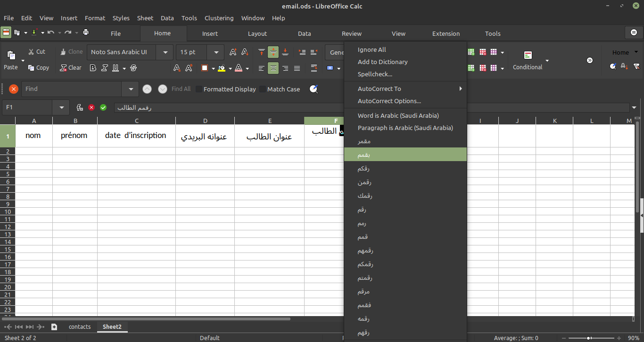Select 'Add to Dictionary' in context menu
The width and height of the screenshot is (644, 342).
click(x=382, y=62)
